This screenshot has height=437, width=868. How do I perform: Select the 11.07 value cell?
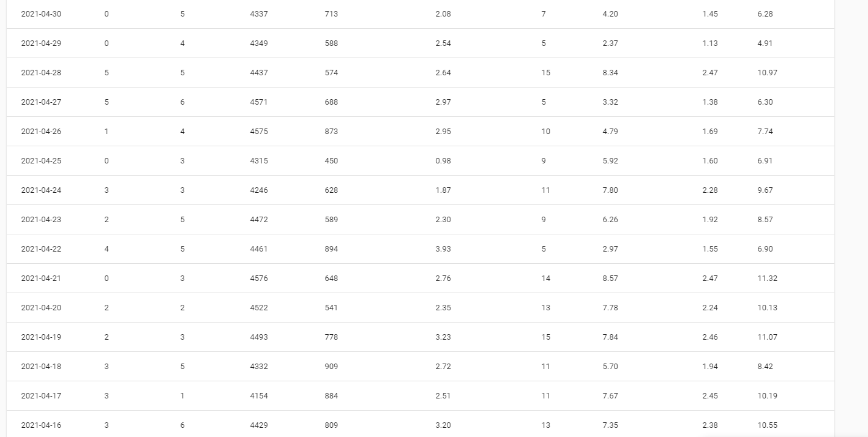767,337
